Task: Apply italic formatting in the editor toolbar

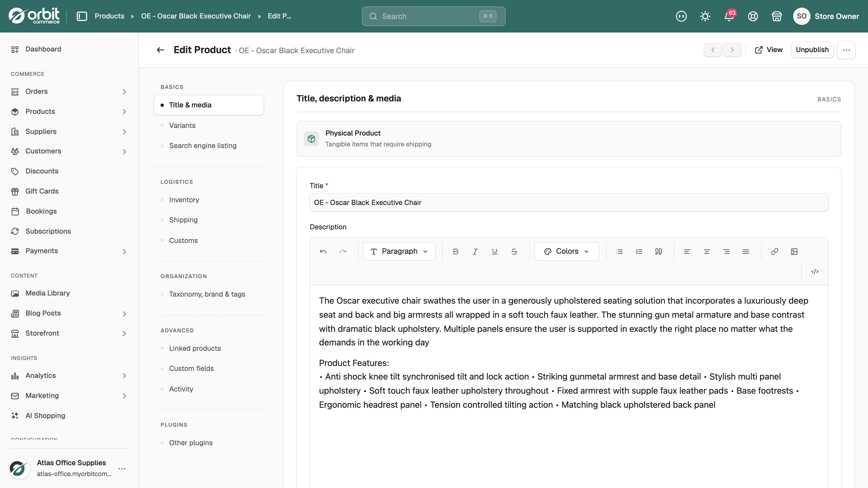Action: (475, 251)
